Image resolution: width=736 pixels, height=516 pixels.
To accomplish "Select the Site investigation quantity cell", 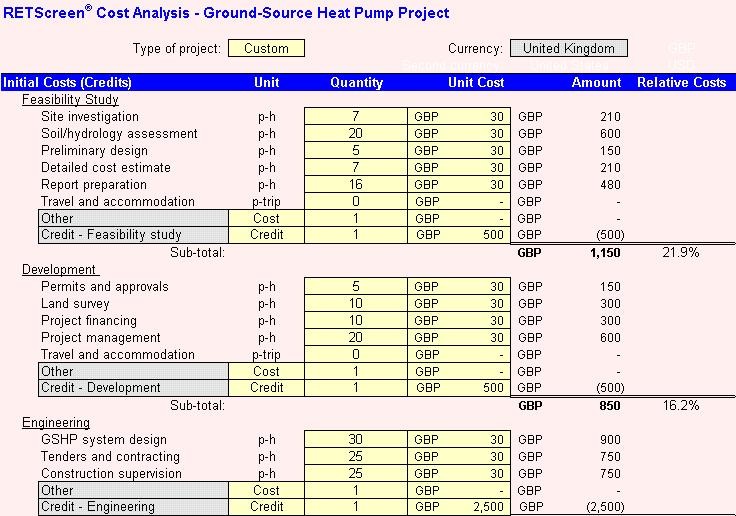I will pyautogui.click(x=355, y=117).
